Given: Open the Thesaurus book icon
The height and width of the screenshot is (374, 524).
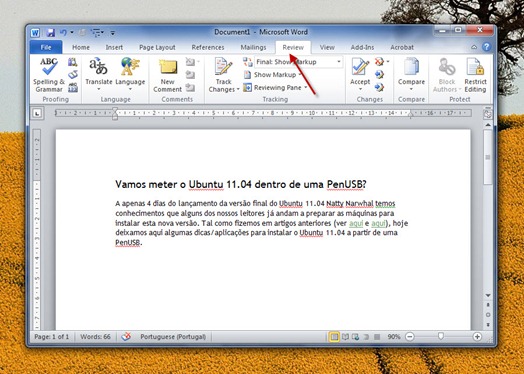Looking at the screenshot, I should [x=73, y=75].
